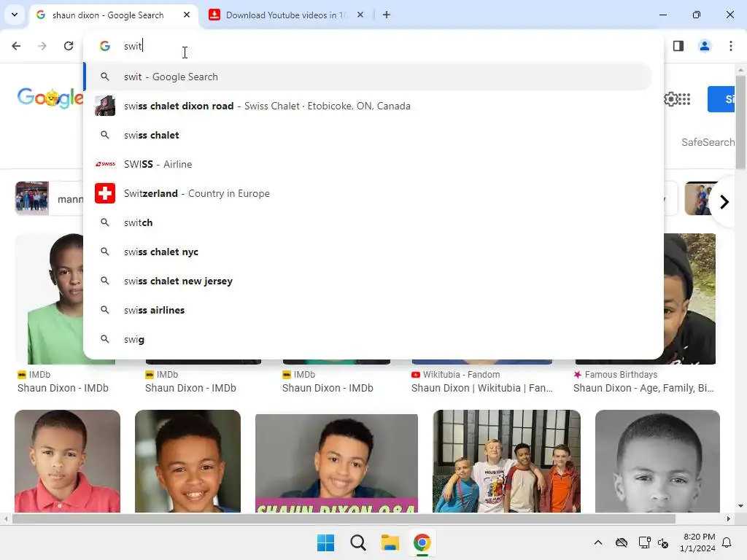Open File Explorer from taskbar
The width and height of the screenshot is (747, 560).
pyautogui.click(x=390, y=542)
